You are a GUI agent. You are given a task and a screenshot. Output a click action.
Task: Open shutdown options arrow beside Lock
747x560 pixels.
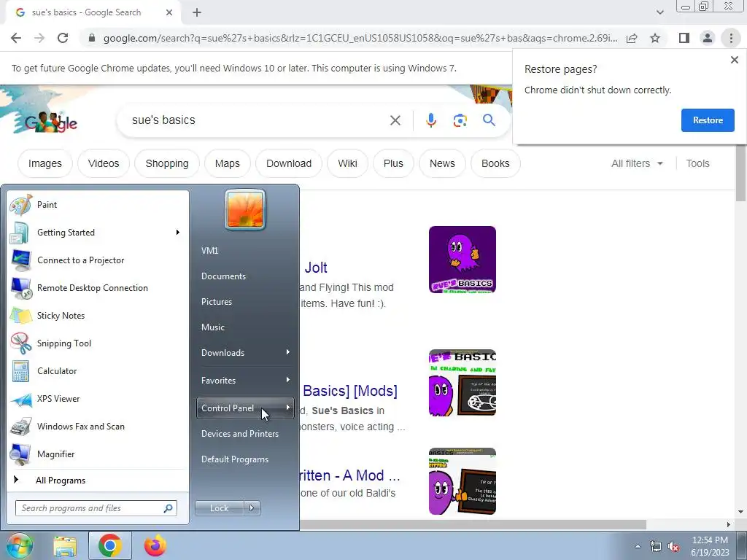(252, 508)
